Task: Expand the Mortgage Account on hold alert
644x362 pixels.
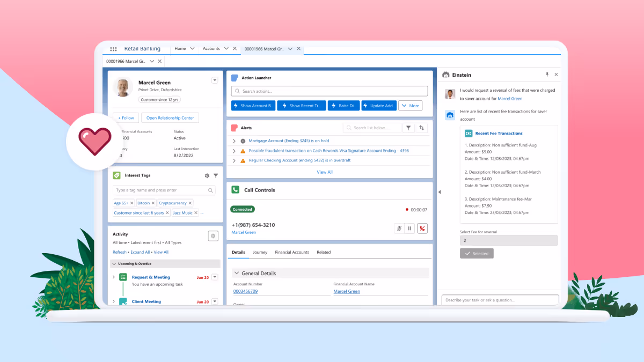Action: point(234,141)
